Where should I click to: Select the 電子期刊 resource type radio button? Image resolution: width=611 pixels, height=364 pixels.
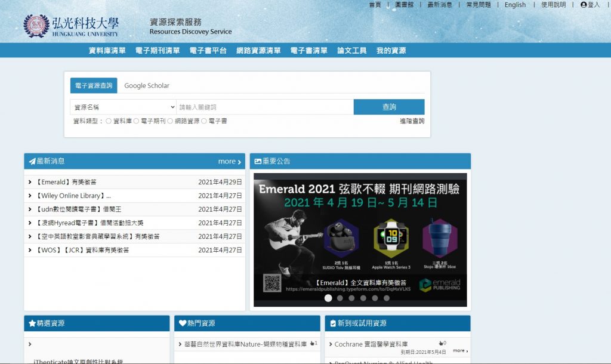(136, 121)
